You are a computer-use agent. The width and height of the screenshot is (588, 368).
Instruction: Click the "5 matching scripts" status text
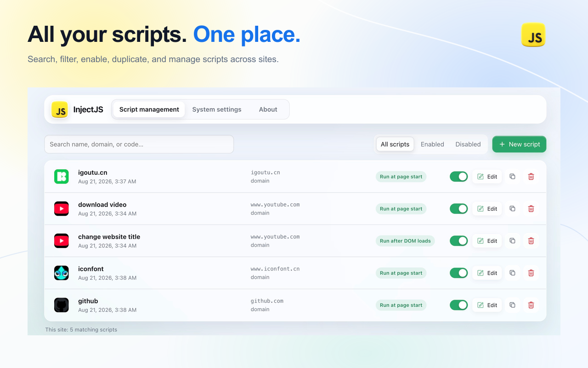(93, 329)
